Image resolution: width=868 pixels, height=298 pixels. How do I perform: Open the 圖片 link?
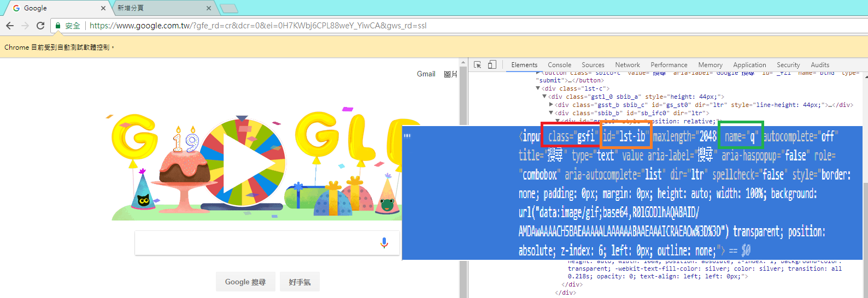(x=450, y=74)
